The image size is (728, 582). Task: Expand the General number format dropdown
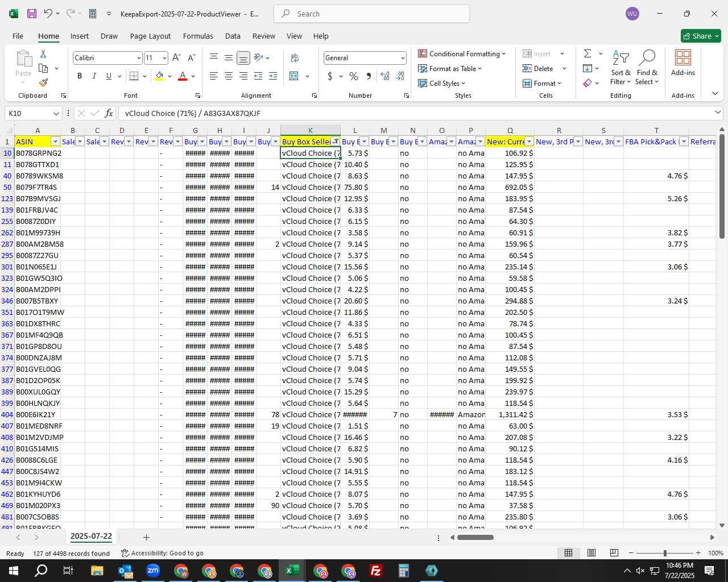click(x=403, y=58)
